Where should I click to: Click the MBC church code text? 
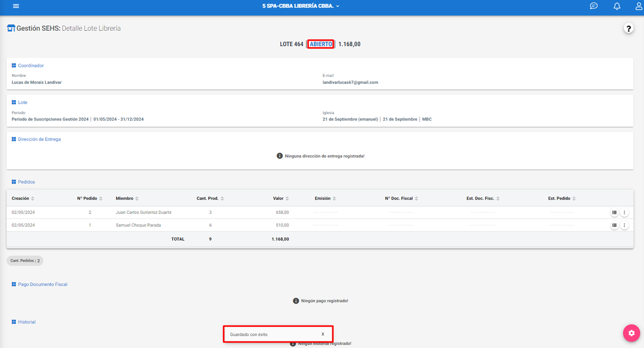(427, 119)
